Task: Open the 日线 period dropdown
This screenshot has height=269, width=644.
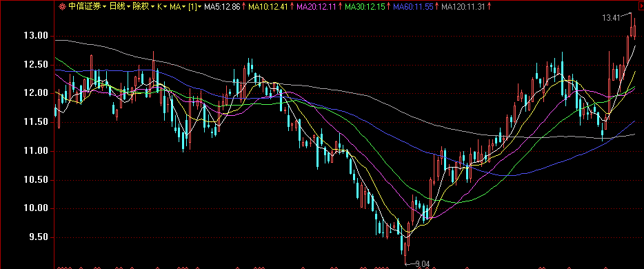Action: point(119,7)
